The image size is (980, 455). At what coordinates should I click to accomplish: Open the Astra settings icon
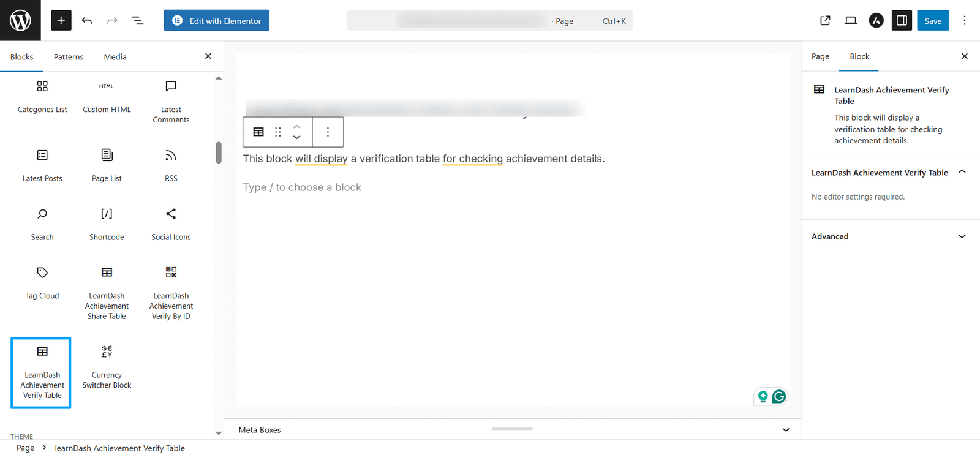(876, 20)
